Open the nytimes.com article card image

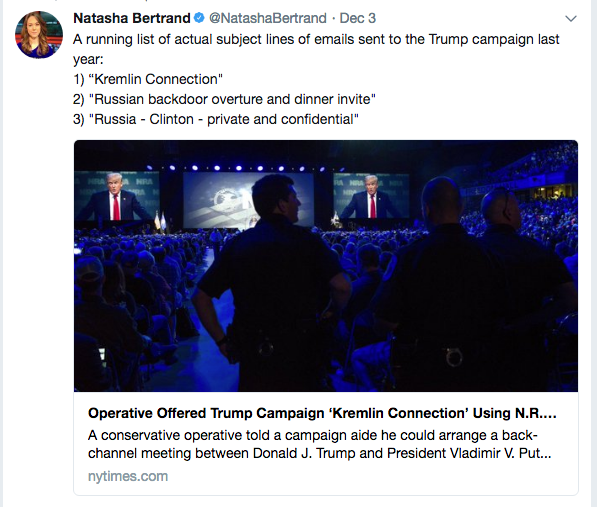click(326, 266)
